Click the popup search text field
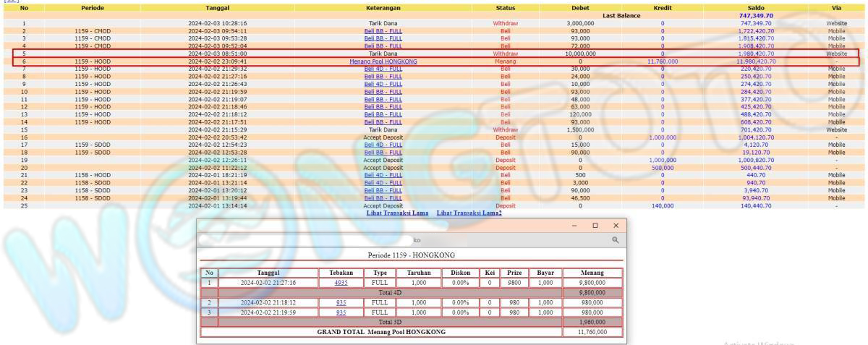The width and height of the screenshot is (868, 345). 405,239
